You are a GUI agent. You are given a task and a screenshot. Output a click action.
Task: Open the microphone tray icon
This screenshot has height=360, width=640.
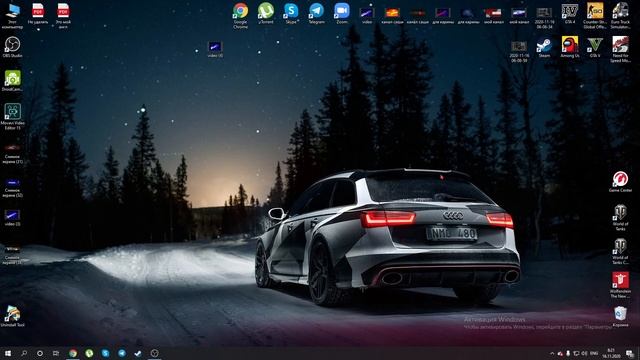tap(568, 353)
